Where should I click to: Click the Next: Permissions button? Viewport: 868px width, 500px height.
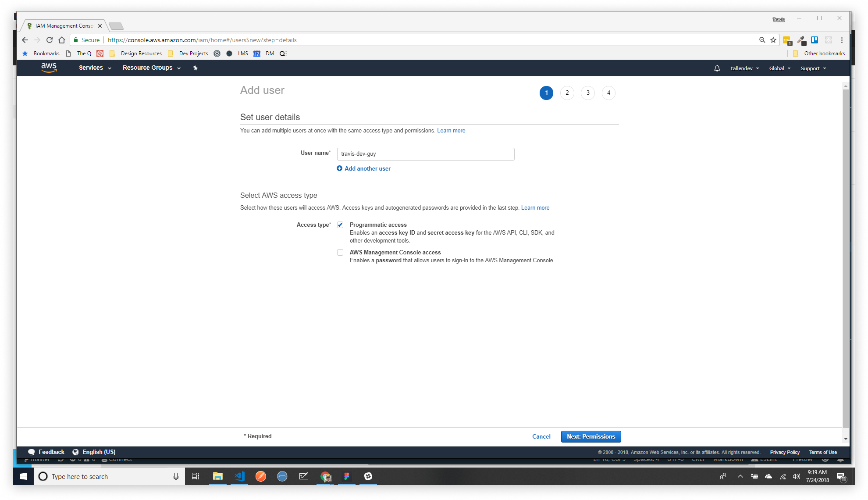[591, 436]
